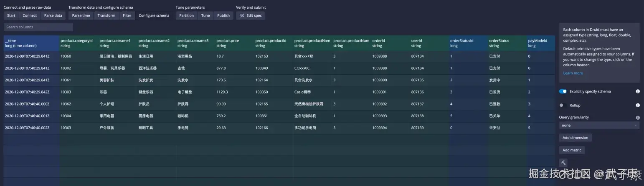The height and width of the screenshot is (186, 644).
Task: Click catname3 cell 咖啡机
Action: point(195,116)
